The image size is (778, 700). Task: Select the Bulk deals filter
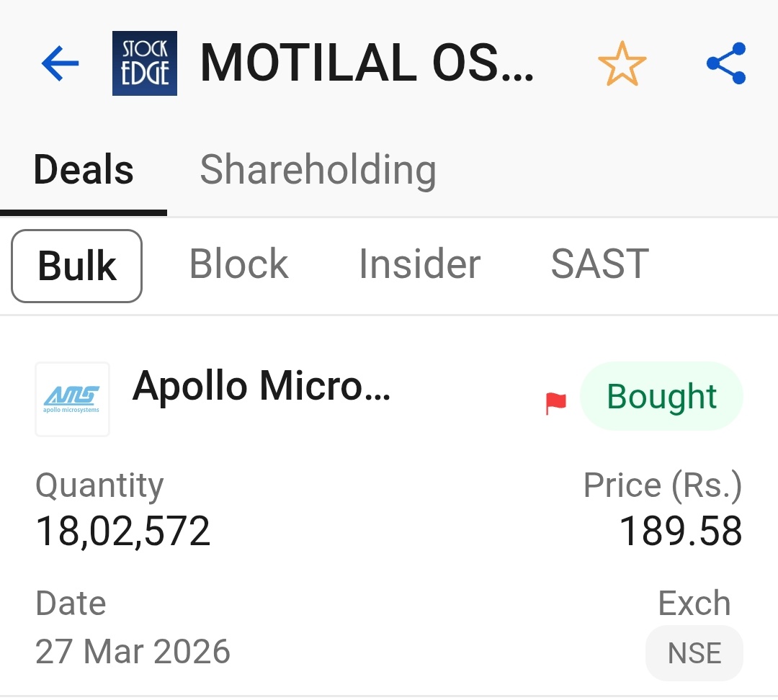tap(77, 266)
